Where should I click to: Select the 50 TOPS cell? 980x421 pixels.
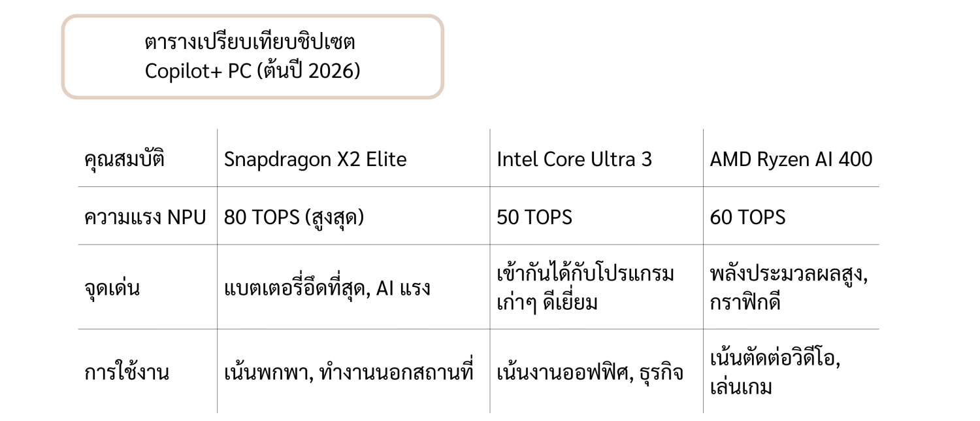coord(534,217)
